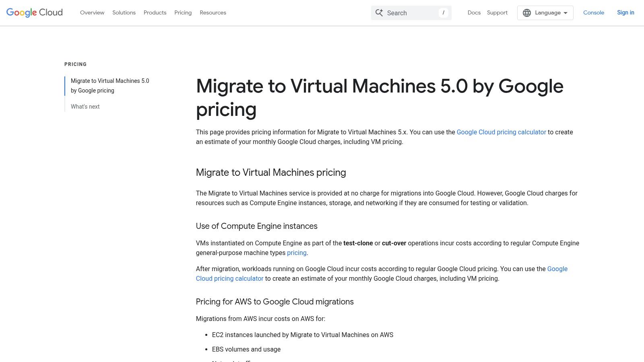Open the Docs page
Viewport: 644px width, 362px height.
[x=474, y=12]
